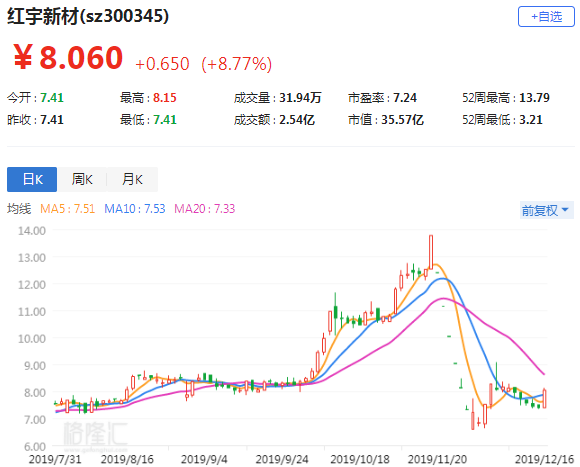Click 最低 value 7.41
Image resolution: width=580 pixels, height=467 pixels.
165,120
